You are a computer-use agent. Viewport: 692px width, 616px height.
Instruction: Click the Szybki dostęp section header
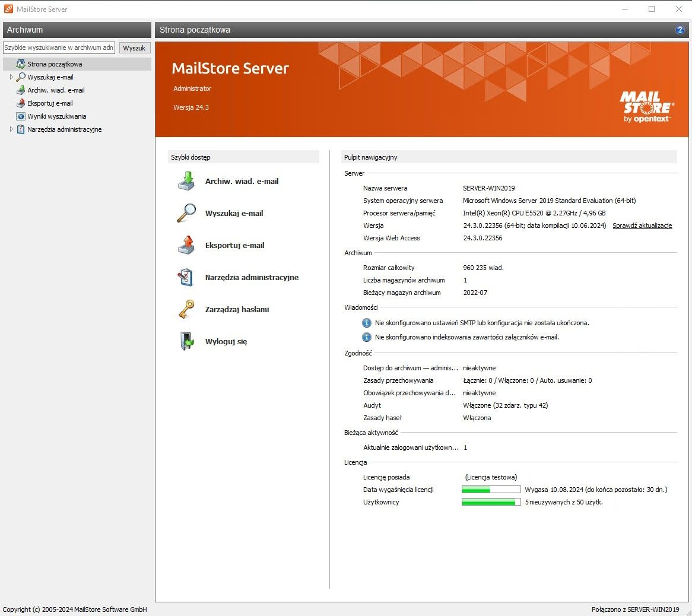(243, 157)
